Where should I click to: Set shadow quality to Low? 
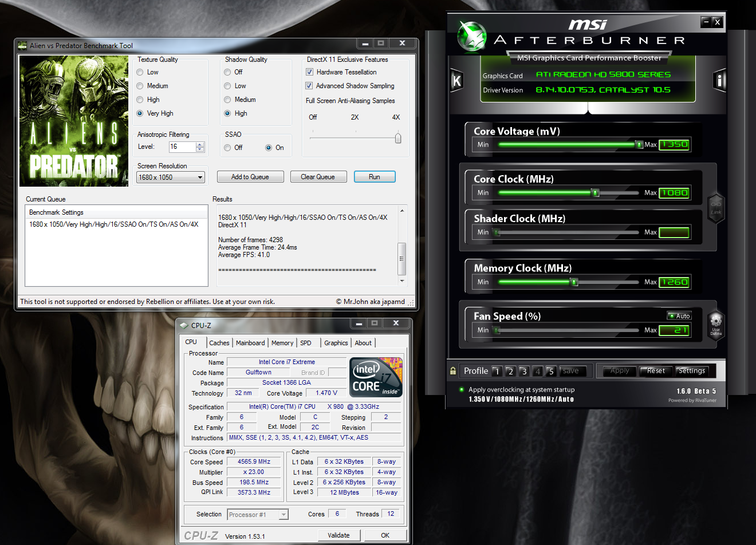(227, 86)
